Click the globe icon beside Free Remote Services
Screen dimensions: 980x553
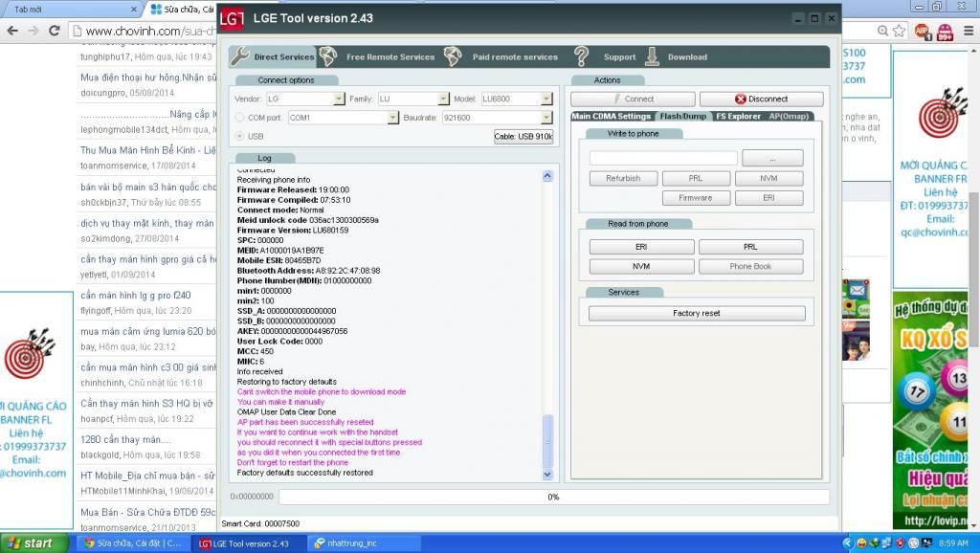coord(328,56)
